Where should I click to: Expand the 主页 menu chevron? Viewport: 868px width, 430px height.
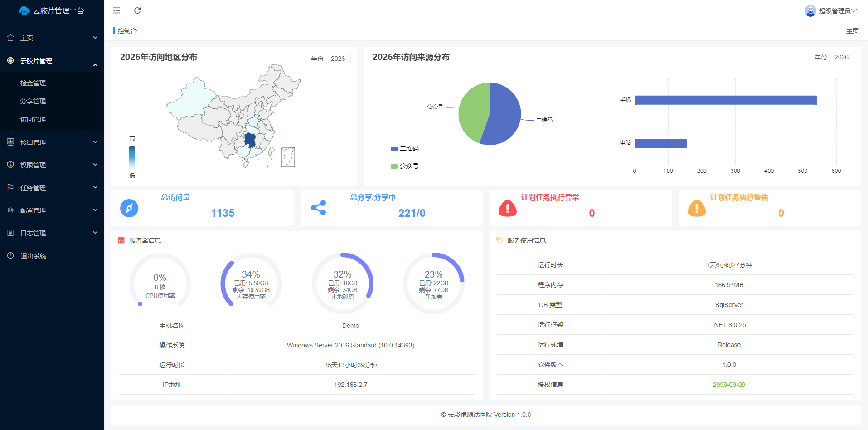[95, 38]
